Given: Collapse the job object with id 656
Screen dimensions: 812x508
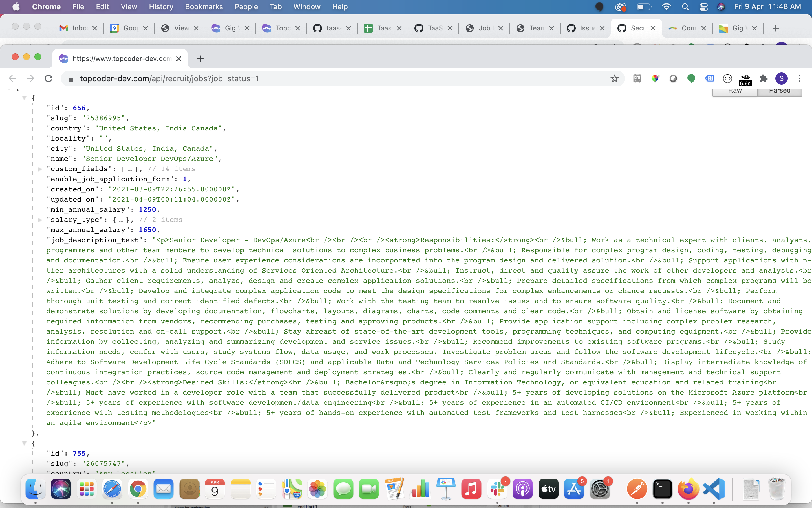Looking at the screenshot, I should pyautogui.click(x=24, y=98).
